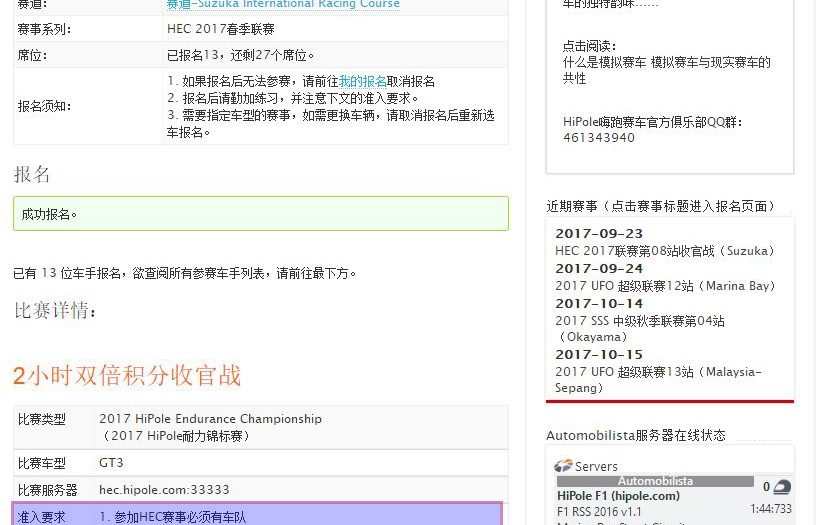The height and width of the screenshot is (525, 819).
Task: Select date 2017-09-23 in recent events
Action: (x=599, y=234)
